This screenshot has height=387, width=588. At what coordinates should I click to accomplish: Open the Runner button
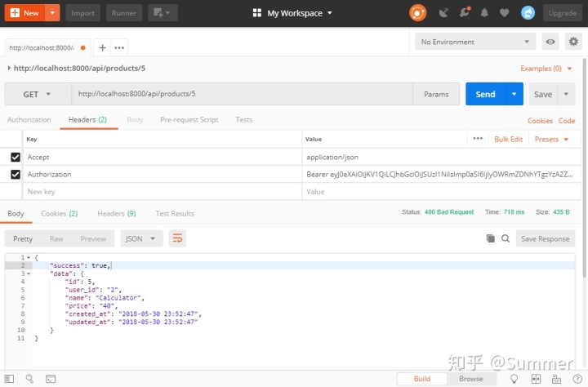(124, 13)
